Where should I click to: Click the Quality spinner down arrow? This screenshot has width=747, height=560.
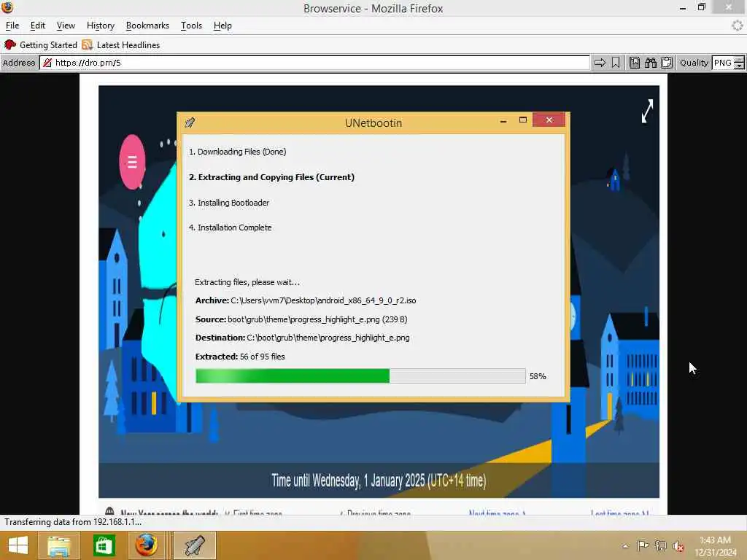point(739,66)
